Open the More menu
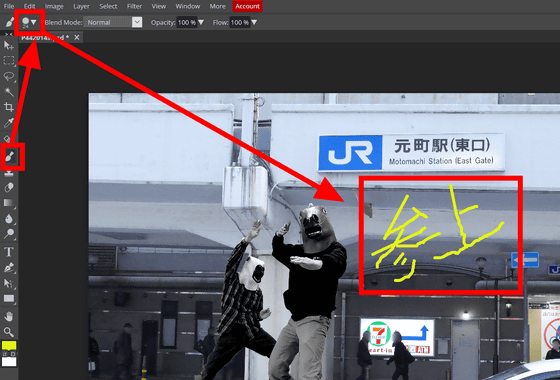The height and width of the screenshot is (380, 560). [x=218, y=6]
